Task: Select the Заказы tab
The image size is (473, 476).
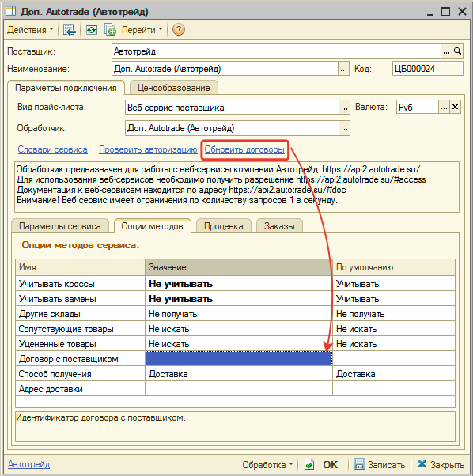Action: point(279,226)
